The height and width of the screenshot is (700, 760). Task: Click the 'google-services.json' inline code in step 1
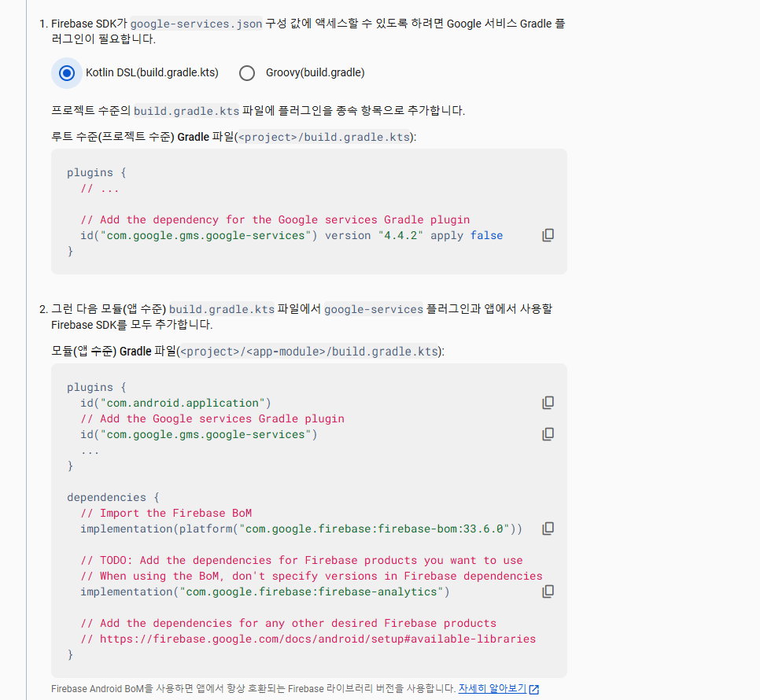tap(197, 24)
